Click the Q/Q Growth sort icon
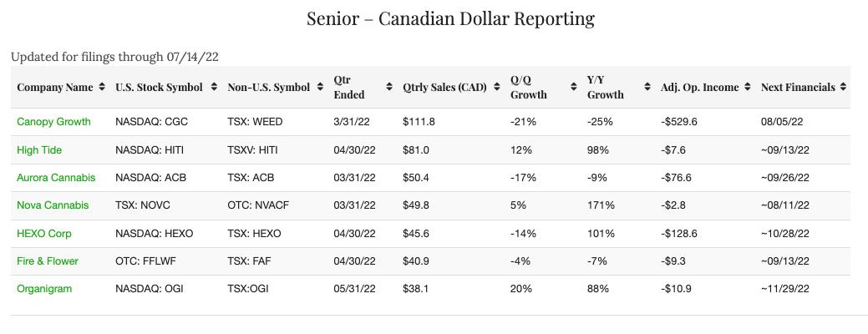The height and width of the screenshot is (334, 868). click(574, 87)
